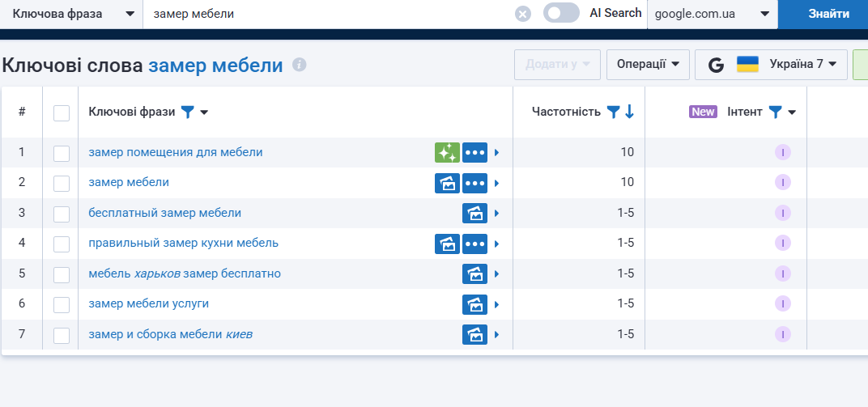Click the green AI sparkle icon in row 1

pyautogui.click(x=447, y=152)
